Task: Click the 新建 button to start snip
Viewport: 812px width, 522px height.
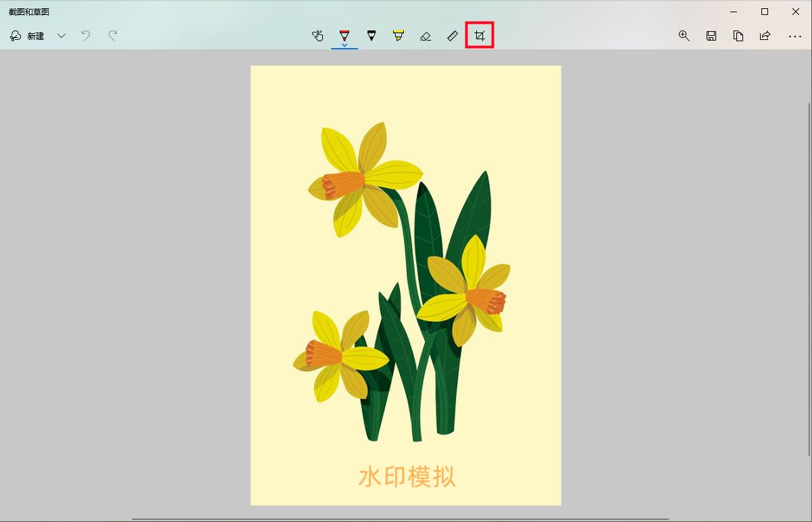Action: pyautogui.click(x=26, y=36)
